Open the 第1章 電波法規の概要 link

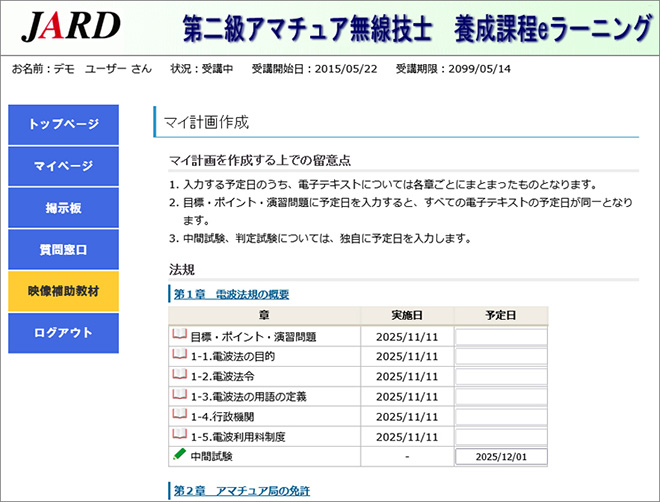(231, 294)
